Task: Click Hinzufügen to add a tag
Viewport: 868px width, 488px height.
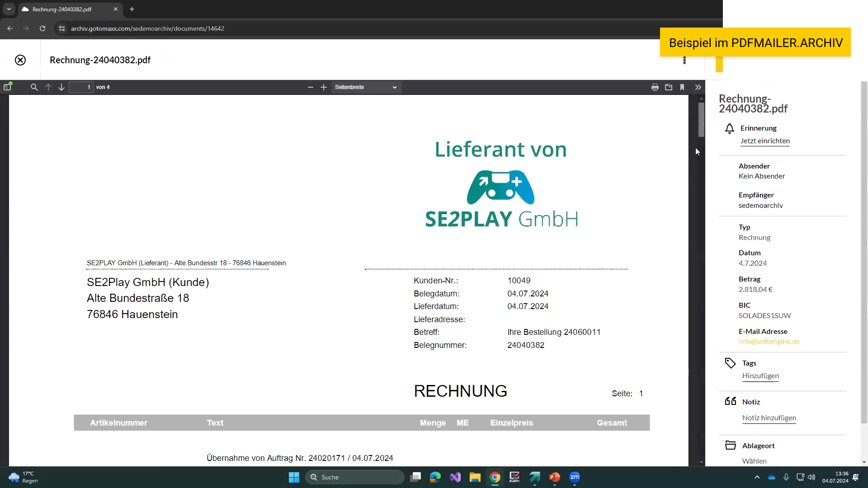Action: 760,376
